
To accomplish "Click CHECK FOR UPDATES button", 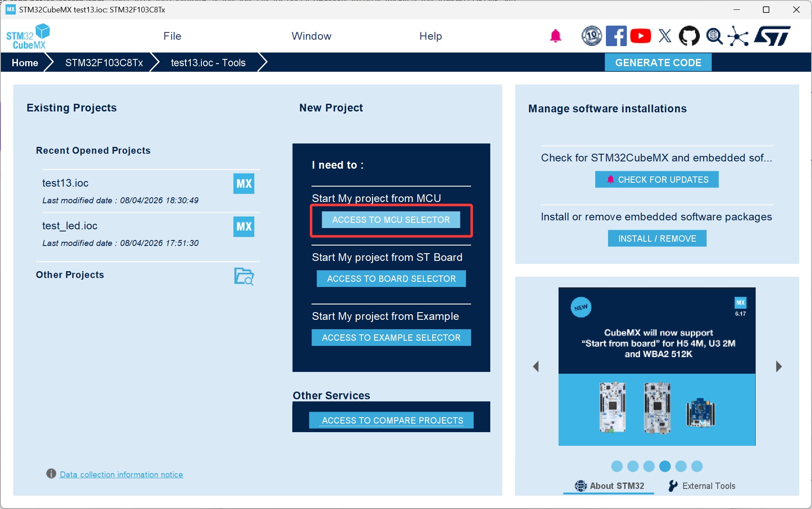I will (657, 180).
